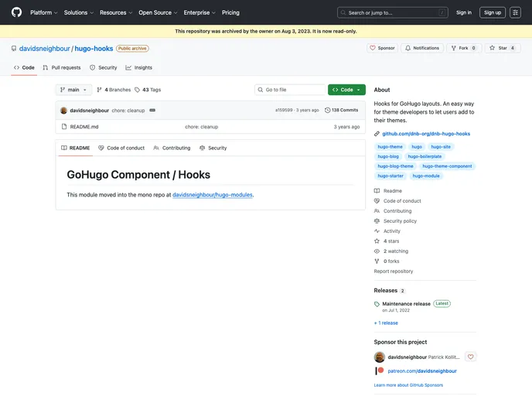This screenshot has width=532, height=396.
Task: Expand the Platform menu in header
Action: coord(44,12)
